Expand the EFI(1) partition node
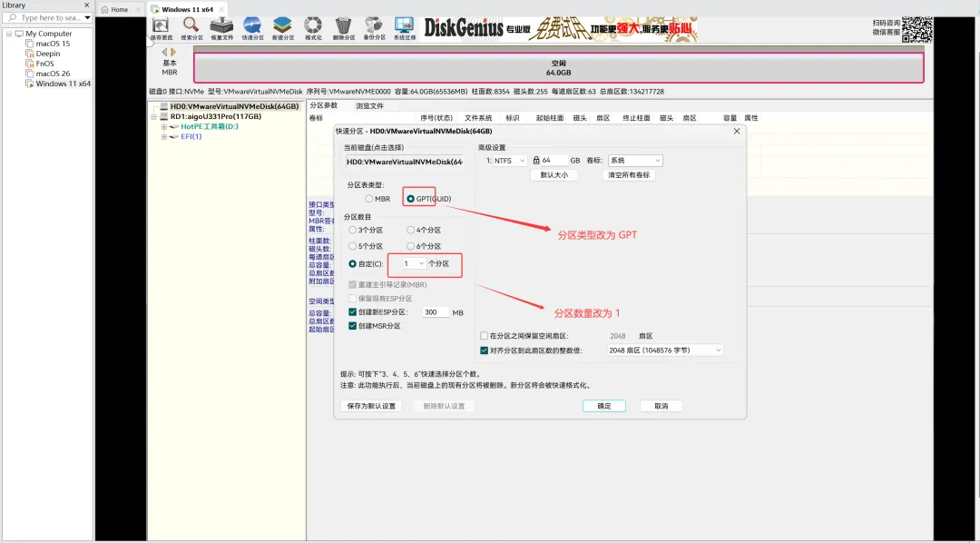This screenshot has height=543, width=980. pyautogui.click(x=163, y=136)
